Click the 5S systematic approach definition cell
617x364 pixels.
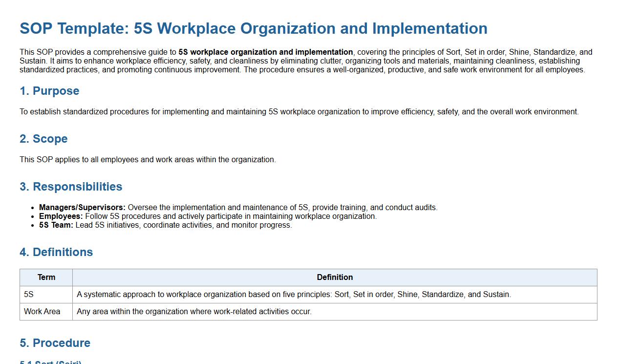pyautogui.click(x=294, y=295)
